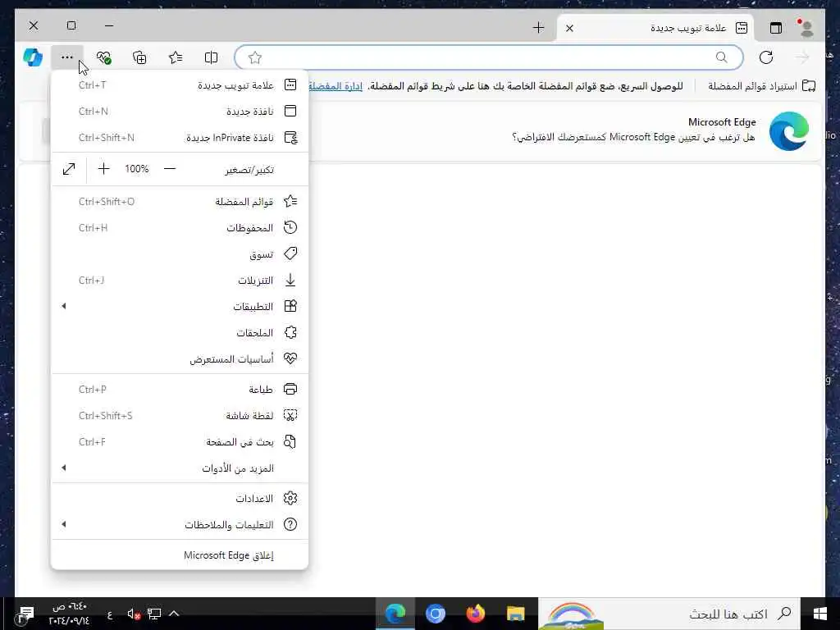Open الإعدادات settings menu item
This screenshot has width=840, height=630.
pos(180,498)
